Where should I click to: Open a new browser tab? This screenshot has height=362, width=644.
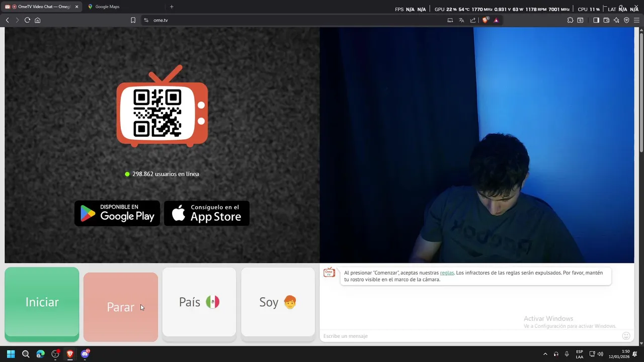pos(172,7)
